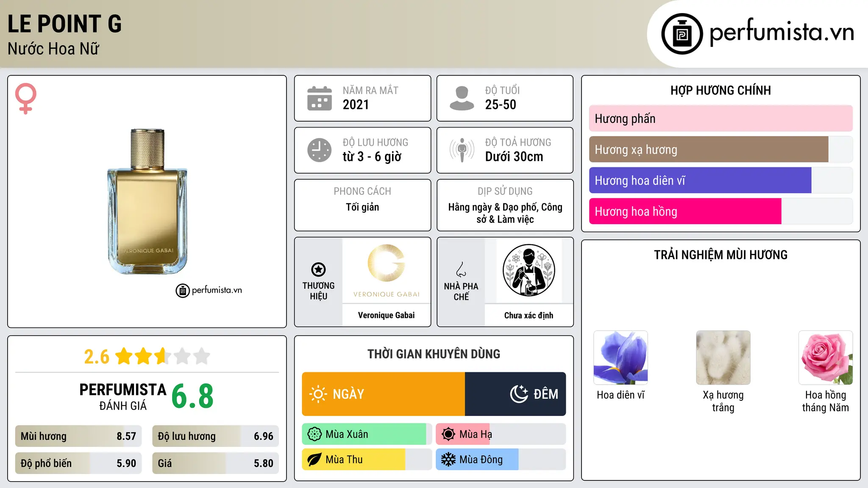
Task: Click the calendar icon beside release year
Action: coord(320,98)
